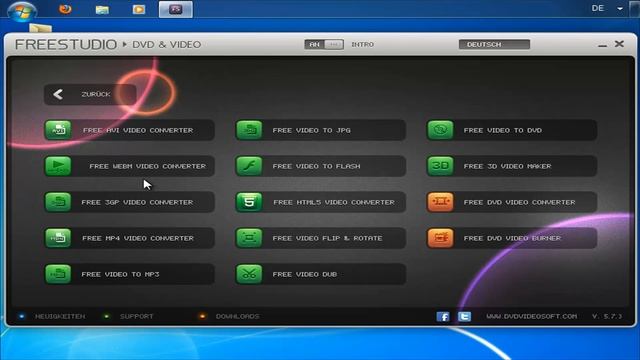Click the Free MP4 Video Converter icon

coord(58,238)
